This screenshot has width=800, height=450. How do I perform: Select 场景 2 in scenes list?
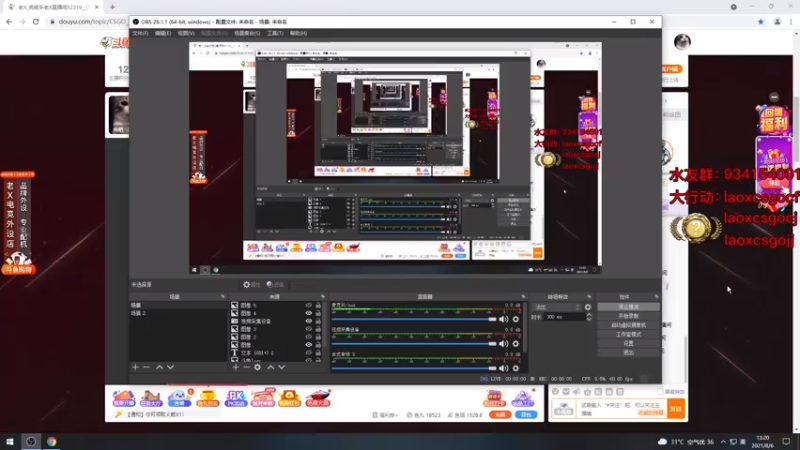coord(178,313)
